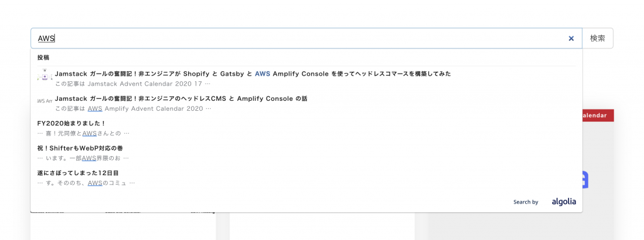Click the blue icon at the right edge
The height and width of the screenshot is (240, 644).
(x=586, y=180)
